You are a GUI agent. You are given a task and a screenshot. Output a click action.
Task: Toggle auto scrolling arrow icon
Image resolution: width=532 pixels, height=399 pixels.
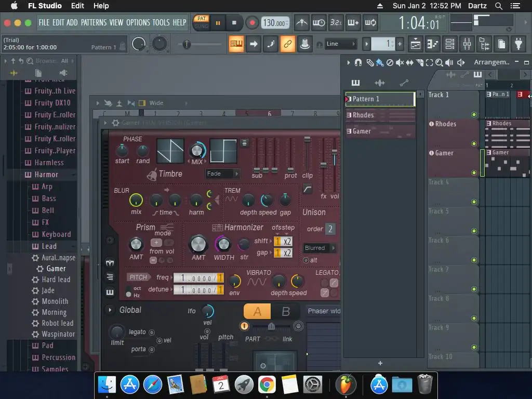(x=254, y=44)
